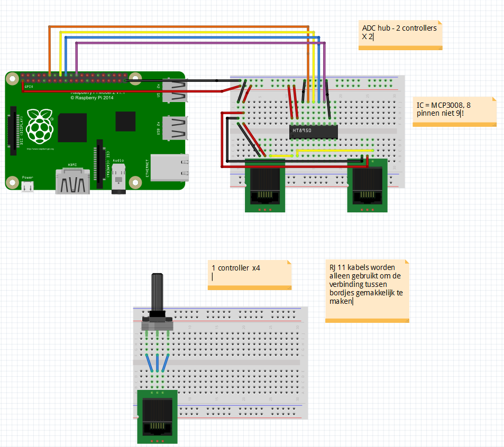This screenshot has height=447, width=504.
Task: Select the RJ11 jack below the controller breadboard
Action: pos(157,417)
